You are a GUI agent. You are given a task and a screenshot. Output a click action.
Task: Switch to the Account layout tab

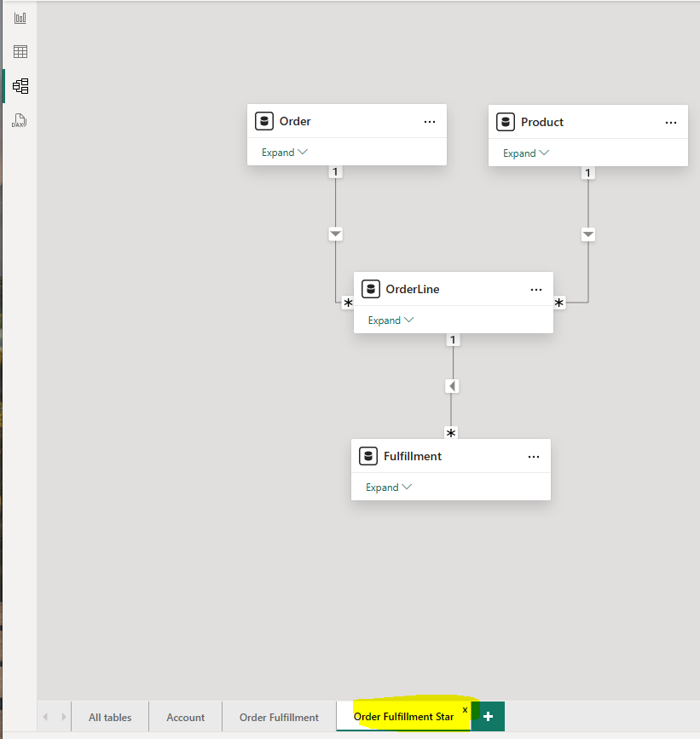click(185, 718)
